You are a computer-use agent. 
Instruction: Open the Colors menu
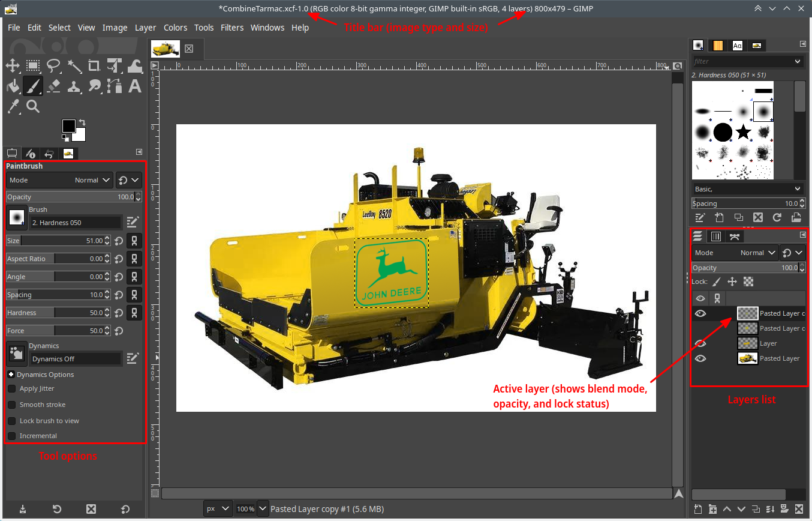(175, 28)
